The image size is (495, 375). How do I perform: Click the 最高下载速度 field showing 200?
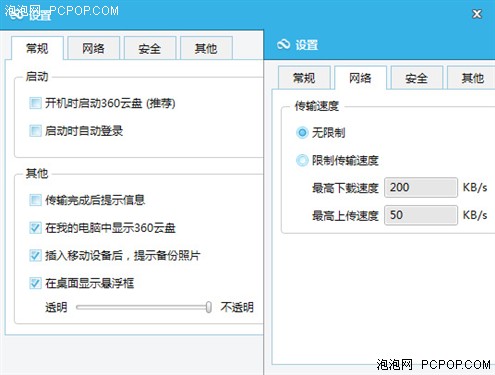click(x=421, y=187)
